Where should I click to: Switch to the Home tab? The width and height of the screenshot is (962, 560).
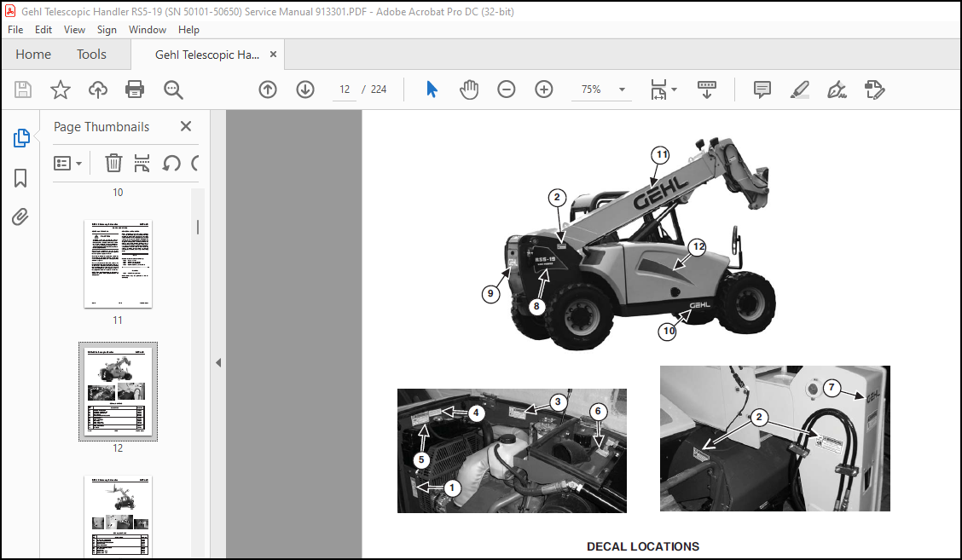point(33,54)
